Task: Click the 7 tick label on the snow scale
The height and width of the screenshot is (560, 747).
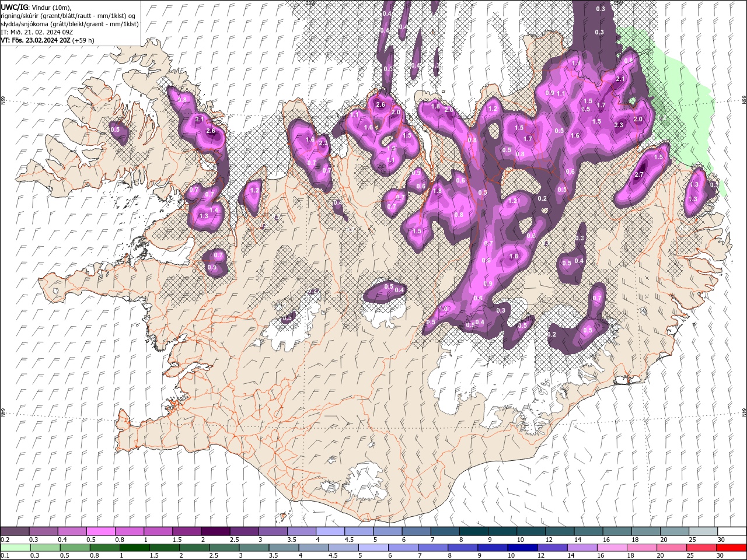Action: click(x=431, y=540)
